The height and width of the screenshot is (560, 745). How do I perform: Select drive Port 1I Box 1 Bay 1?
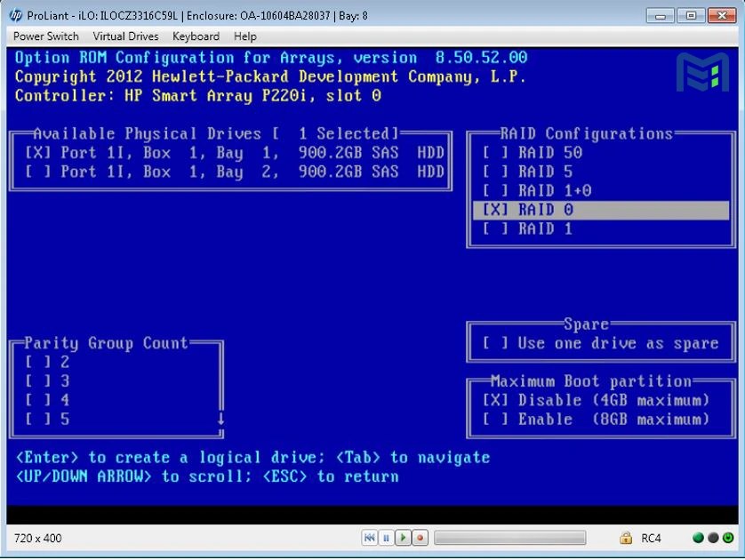[234, 153]
